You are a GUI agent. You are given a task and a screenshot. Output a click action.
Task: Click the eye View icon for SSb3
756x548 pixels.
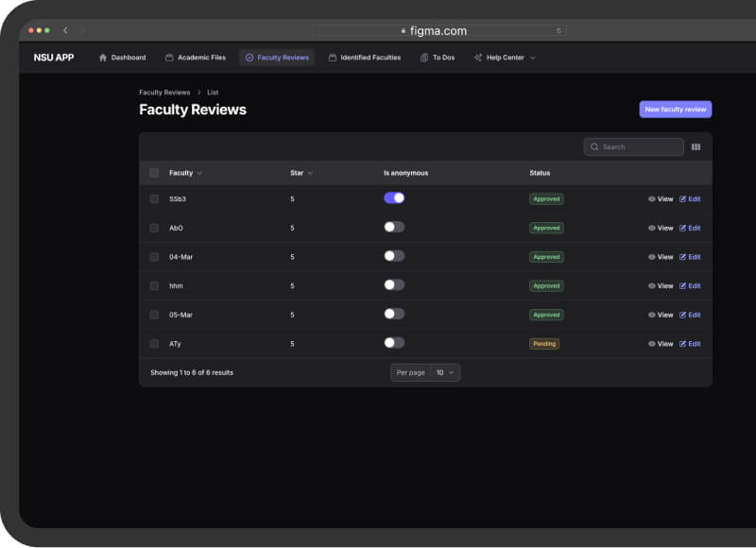(x=652, y=199)
